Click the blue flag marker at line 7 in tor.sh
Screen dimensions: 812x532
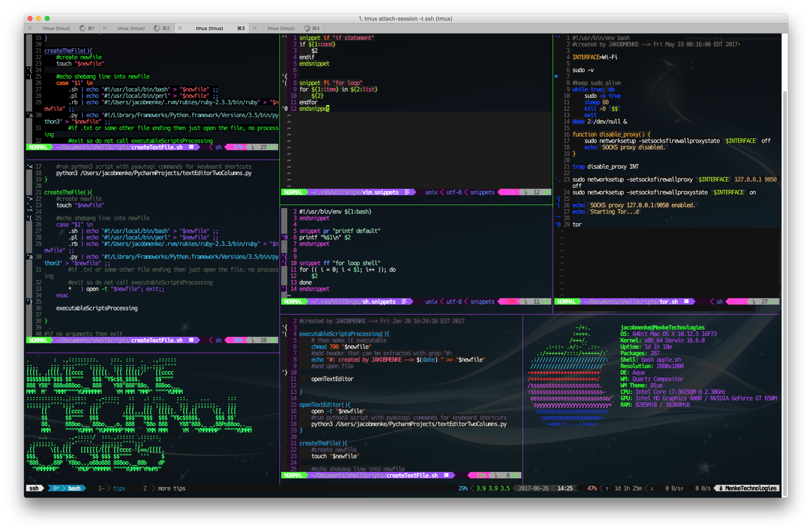click(556, 77)
